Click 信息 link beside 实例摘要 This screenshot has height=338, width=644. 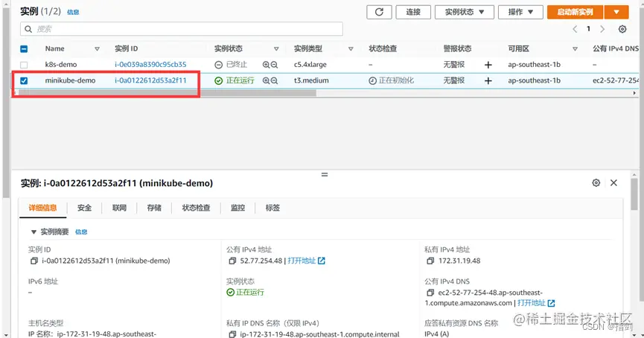[x=81, y=232]
